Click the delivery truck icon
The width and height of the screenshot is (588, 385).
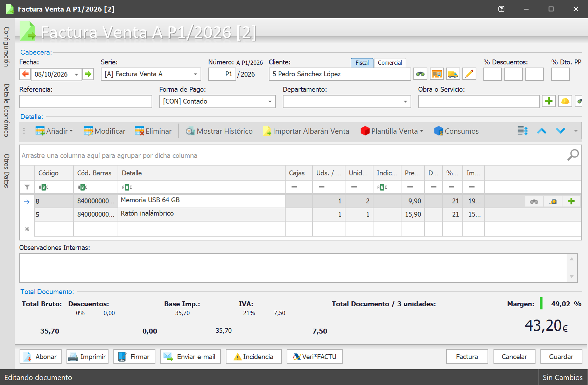[453, 74]
